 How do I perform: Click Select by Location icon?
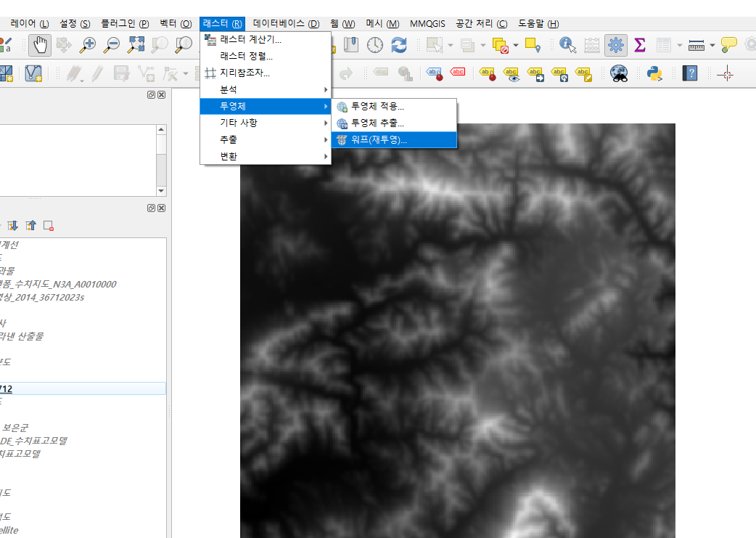point(533,45)
